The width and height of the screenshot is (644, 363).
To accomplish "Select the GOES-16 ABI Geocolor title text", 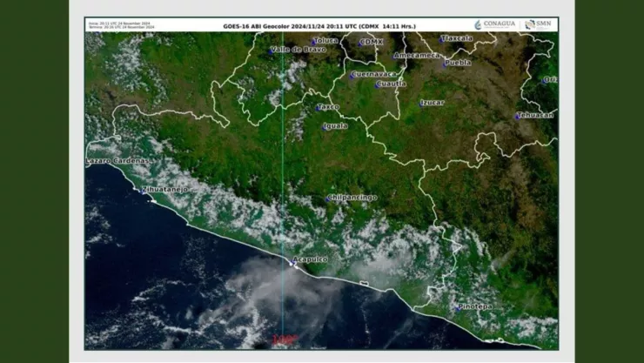I will click(319, 26).
